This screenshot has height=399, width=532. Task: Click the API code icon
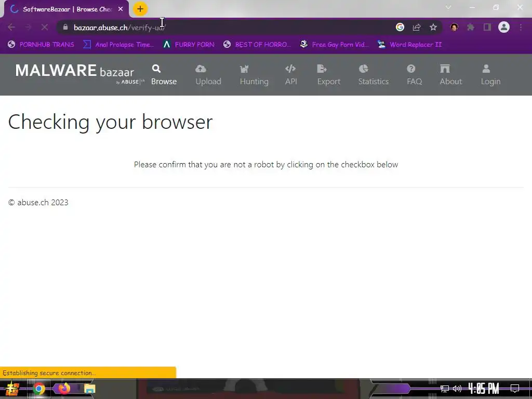(290, 69)
